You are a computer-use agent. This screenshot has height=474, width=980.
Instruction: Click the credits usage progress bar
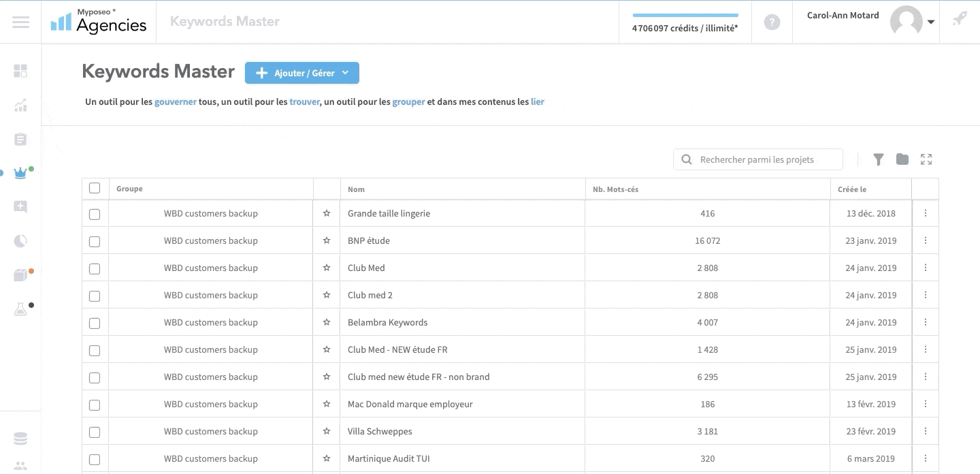click(x=685, y=15)
